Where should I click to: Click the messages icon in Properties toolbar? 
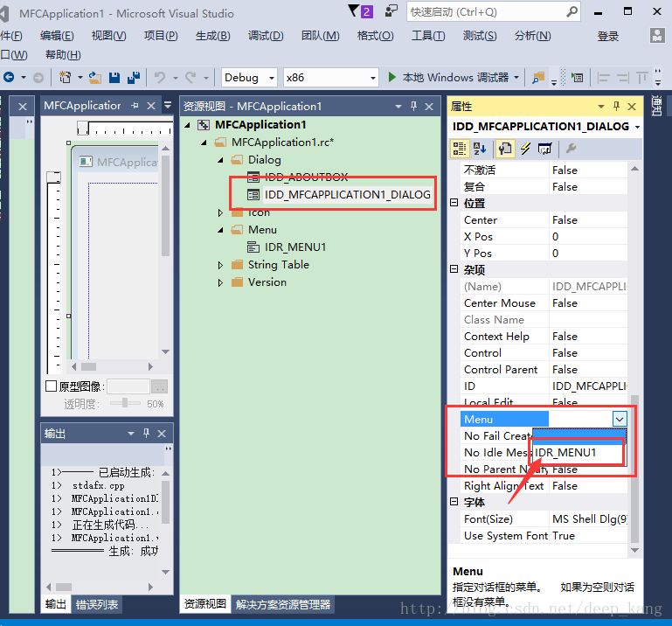point(544,149)
